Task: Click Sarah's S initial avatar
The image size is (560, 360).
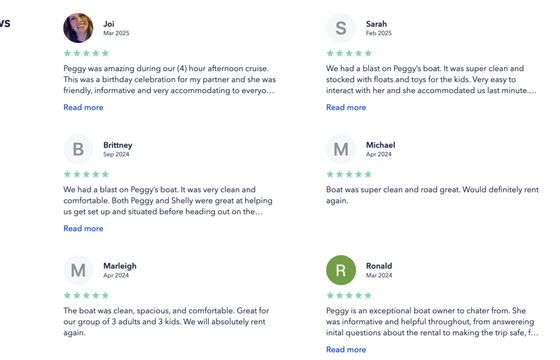Action: point(341,28)
